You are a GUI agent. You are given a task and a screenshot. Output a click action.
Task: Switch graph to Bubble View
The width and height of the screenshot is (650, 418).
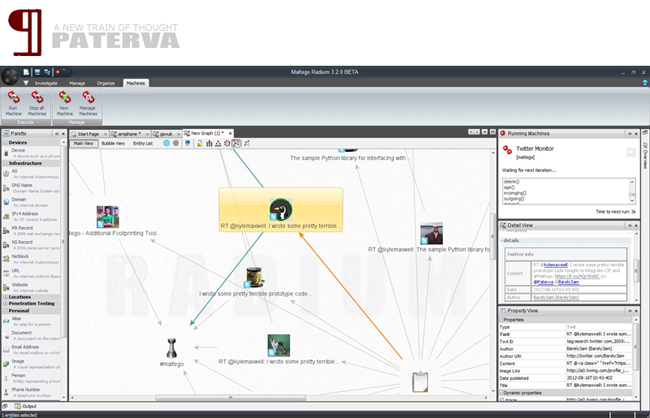[x=113, y=143]
